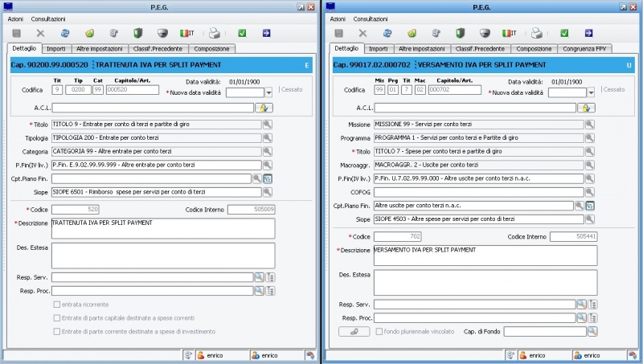Click the search magnifier next to Missione field

pos(589,125)
